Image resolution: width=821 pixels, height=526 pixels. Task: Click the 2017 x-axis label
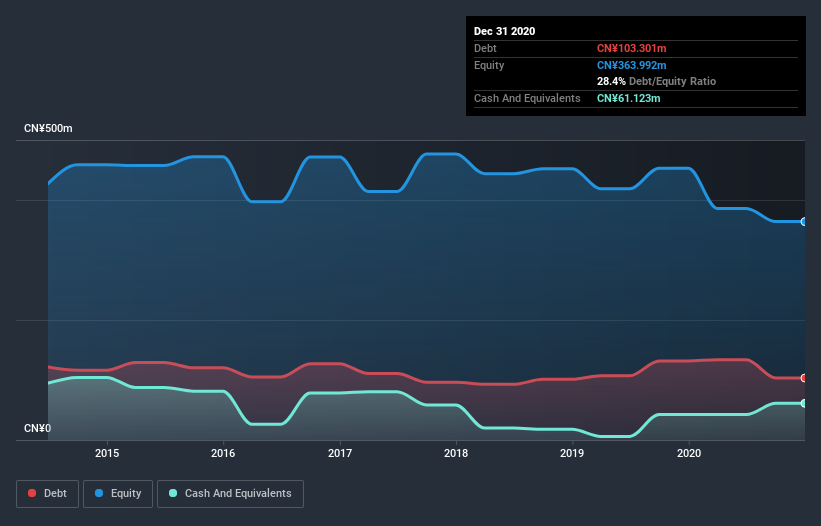(340, 453)
